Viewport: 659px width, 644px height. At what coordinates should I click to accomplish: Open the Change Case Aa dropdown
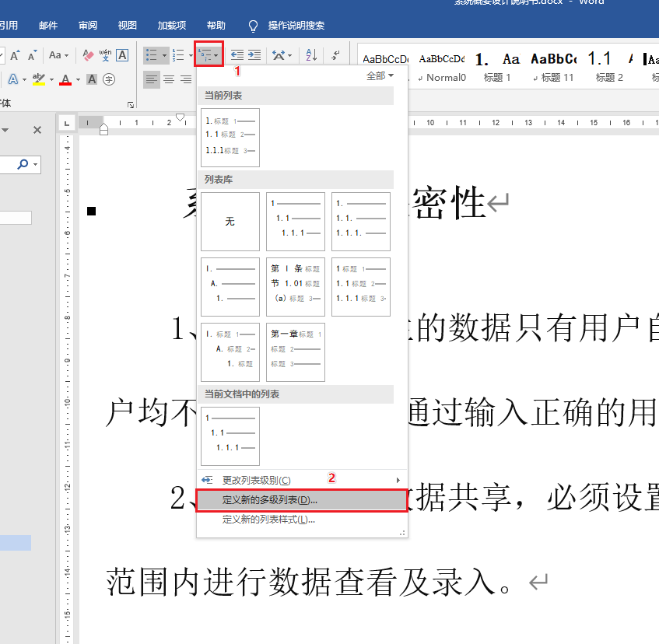click(58, 55)
